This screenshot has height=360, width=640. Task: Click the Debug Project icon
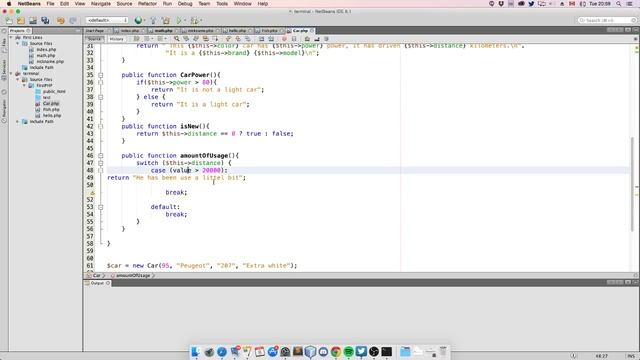(x=195, y=20)
